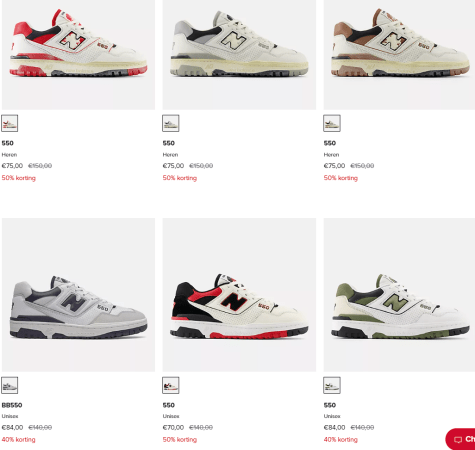Open the red and white 550 sneaker image
Image resolution: width=475 pixels, height=450 pixels.
(x=78, y=55)
